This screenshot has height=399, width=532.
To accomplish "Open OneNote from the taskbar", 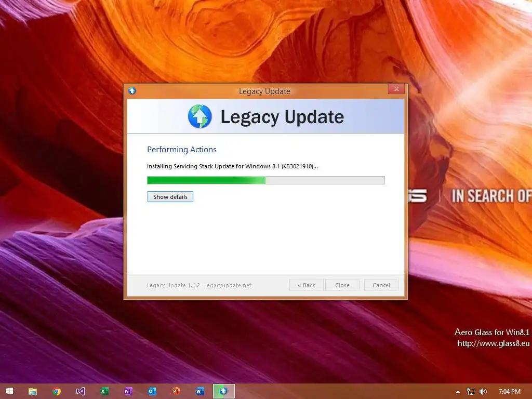I will point(128,391).
